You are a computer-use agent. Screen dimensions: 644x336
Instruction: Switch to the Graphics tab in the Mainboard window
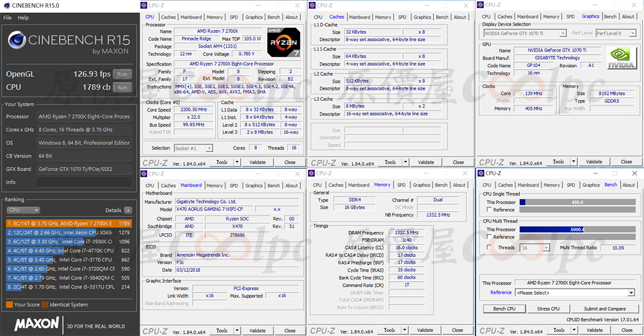point(254,185)
